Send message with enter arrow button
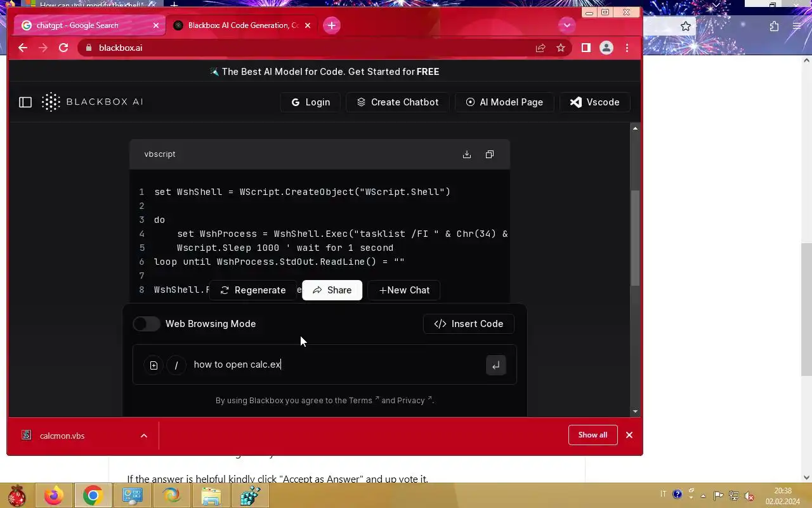This screenshot has height=508, width=812. 496,365
